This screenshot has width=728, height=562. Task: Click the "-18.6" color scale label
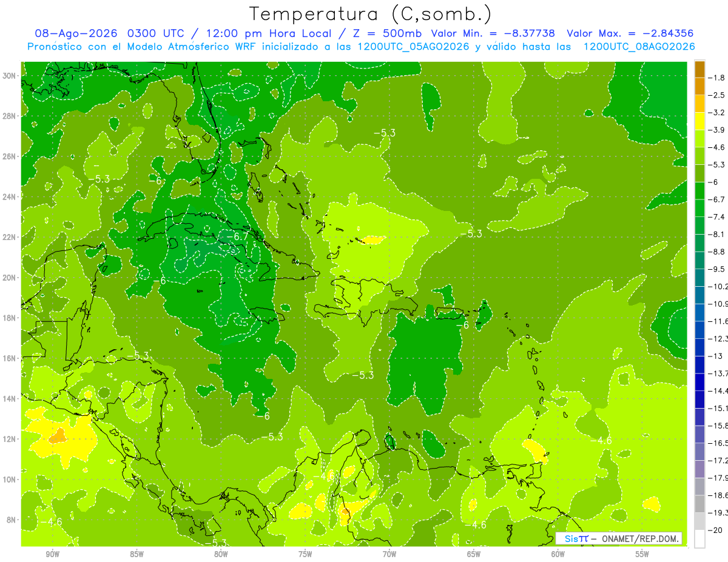[x=718, y=495]
